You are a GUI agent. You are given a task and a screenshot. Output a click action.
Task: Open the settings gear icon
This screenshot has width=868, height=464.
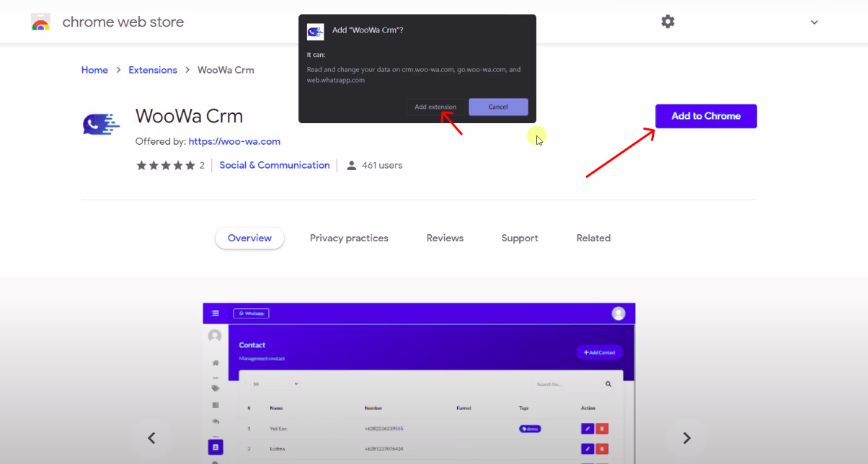coord(668,22)
